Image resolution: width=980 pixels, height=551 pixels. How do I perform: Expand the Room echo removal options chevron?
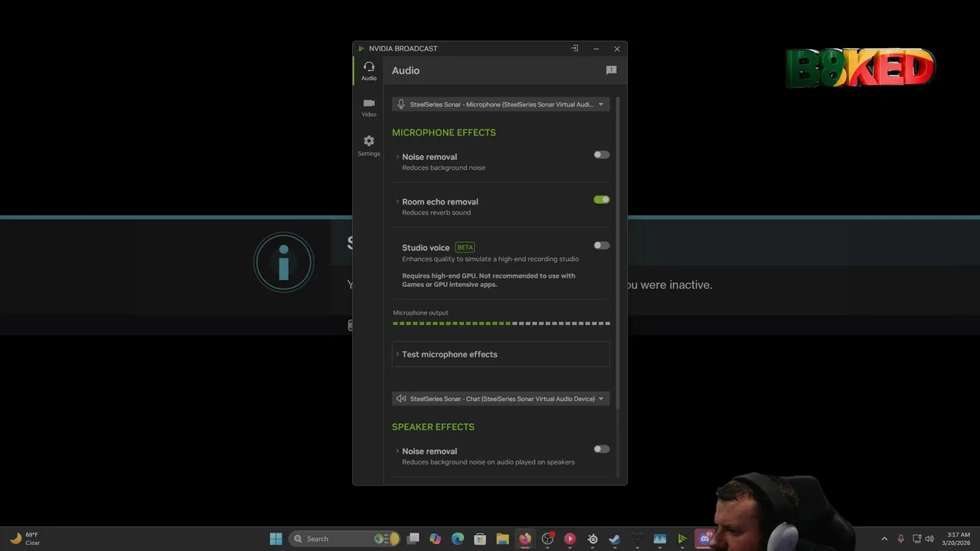pyautogui.click(x=397, y=202)
